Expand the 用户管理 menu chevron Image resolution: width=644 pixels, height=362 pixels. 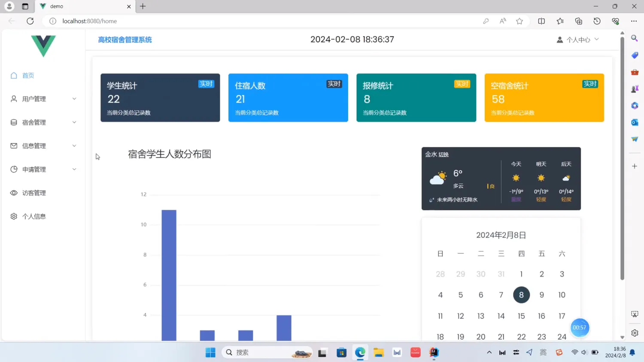click(x=74, y=99)
